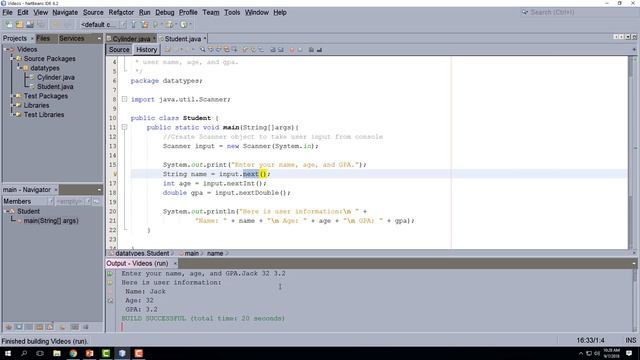
Task: Collapse the Source Packages node
Action: coord(12,59)
